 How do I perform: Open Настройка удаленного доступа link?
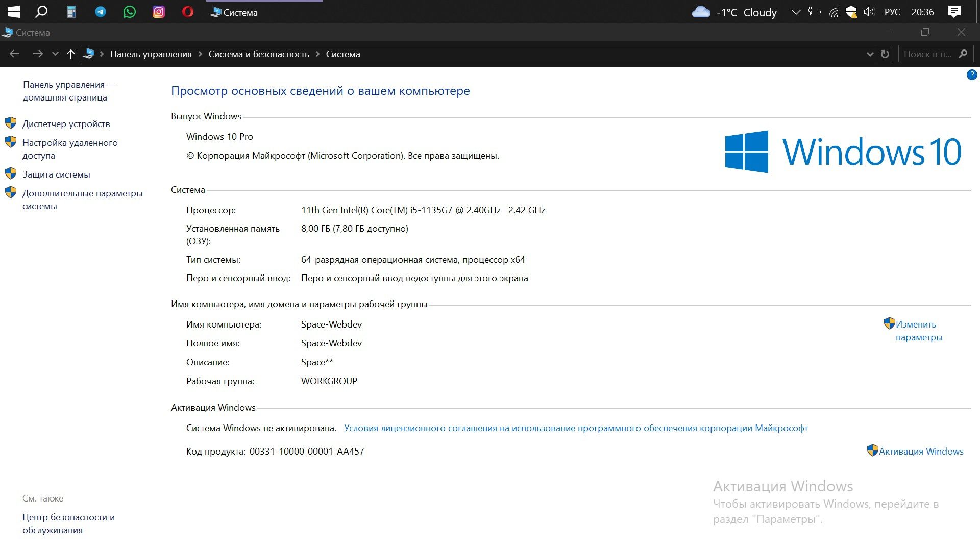70,149
